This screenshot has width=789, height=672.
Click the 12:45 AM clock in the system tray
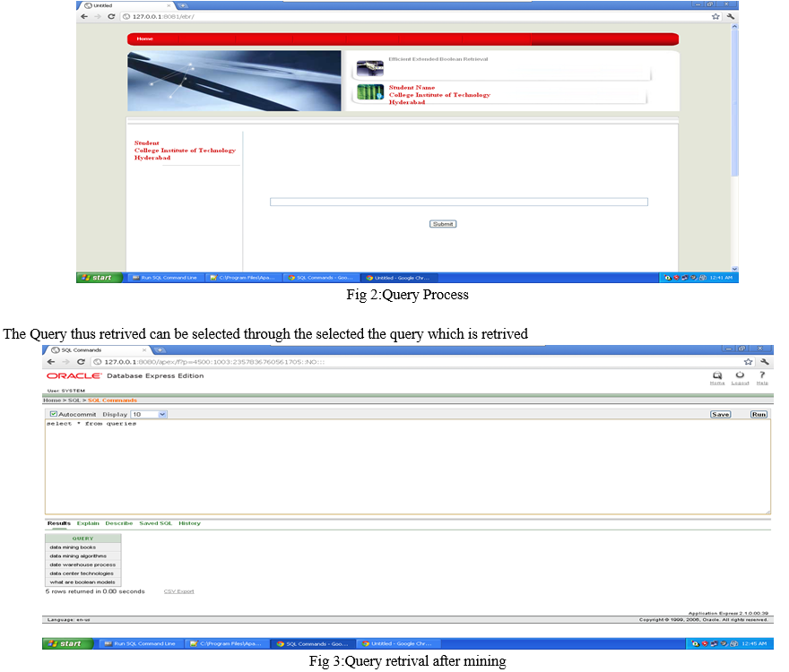(754, 643)
